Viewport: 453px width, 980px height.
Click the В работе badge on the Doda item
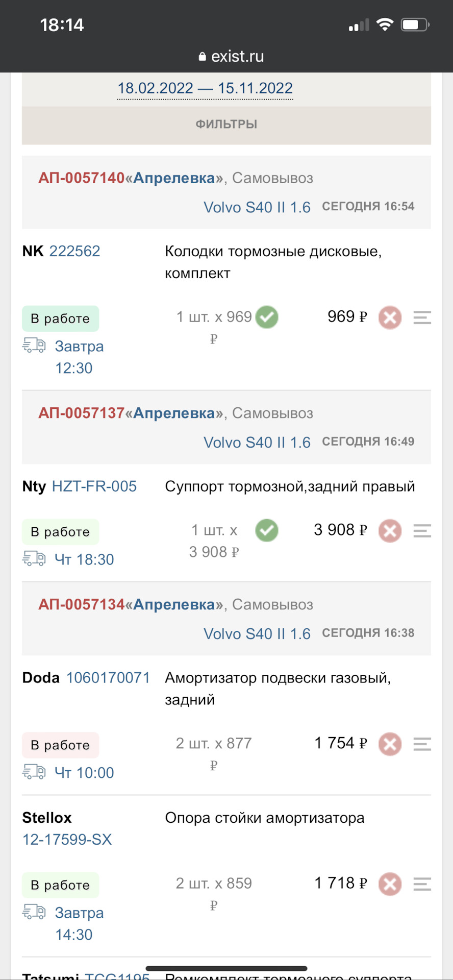[x=60, y=745]
